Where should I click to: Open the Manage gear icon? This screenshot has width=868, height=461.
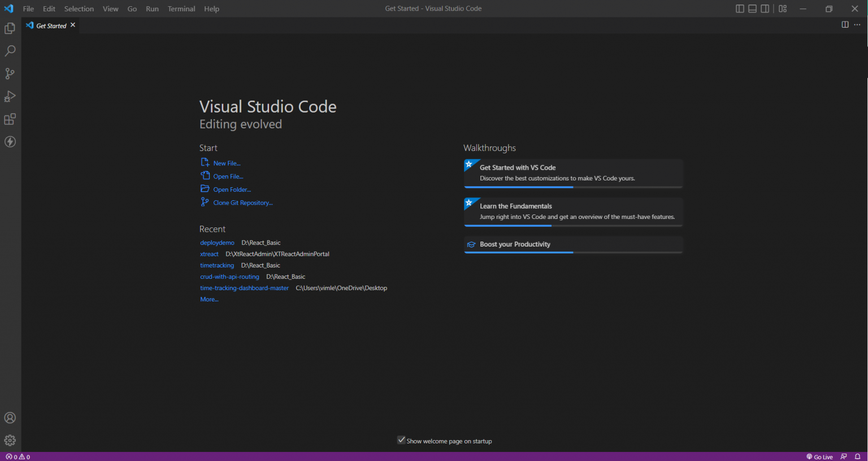click(10, 440)
